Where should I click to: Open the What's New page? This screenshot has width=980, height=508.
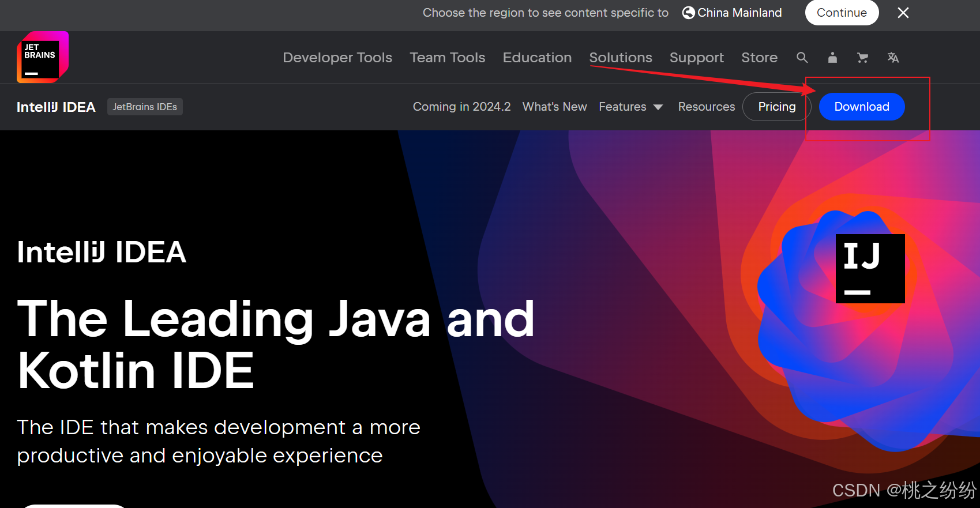555,107
